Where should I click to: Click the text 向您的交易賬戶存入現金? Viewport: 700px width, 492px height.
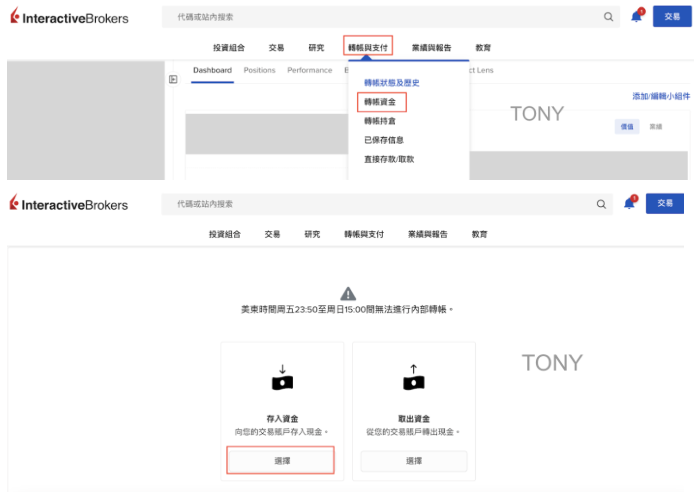pyautogui.click(x=281, y=432)
